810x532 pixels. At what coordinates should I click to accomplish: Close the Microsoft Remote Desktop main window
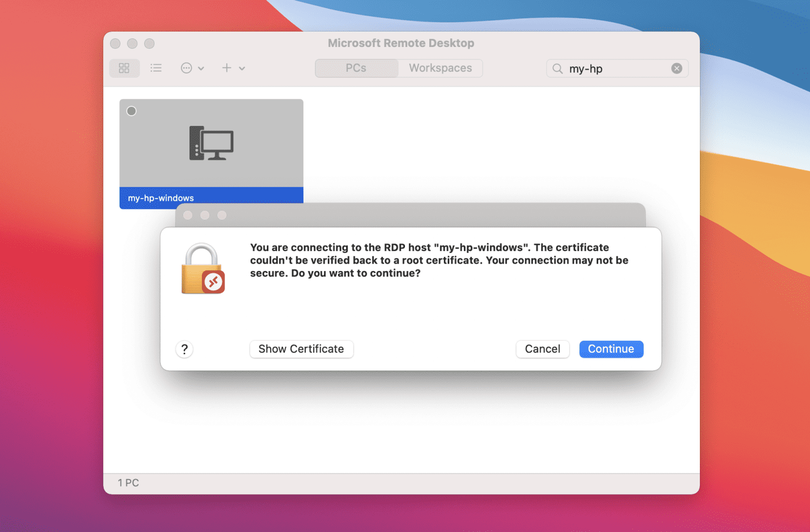point(115,43)
